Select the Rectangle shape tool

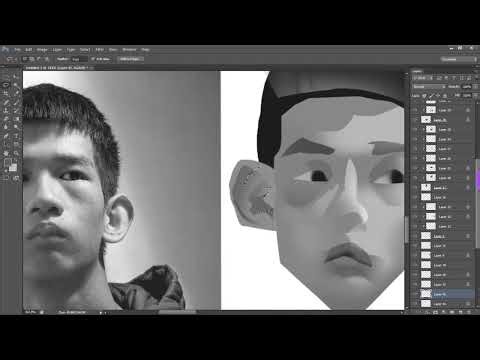[16, 144]
